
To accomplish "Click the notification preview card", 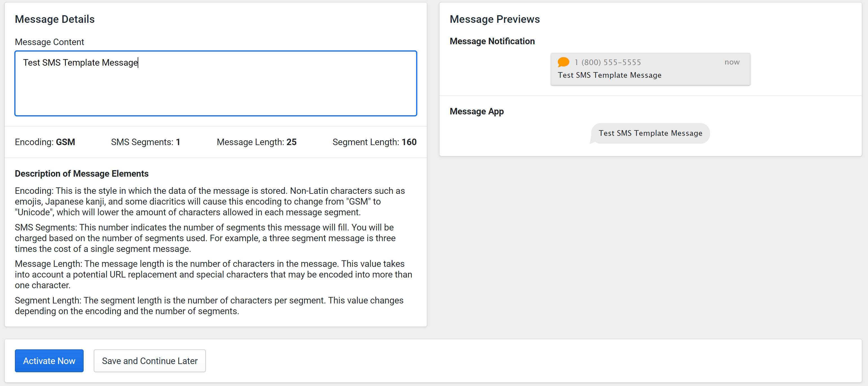I will tap(650, 69).
